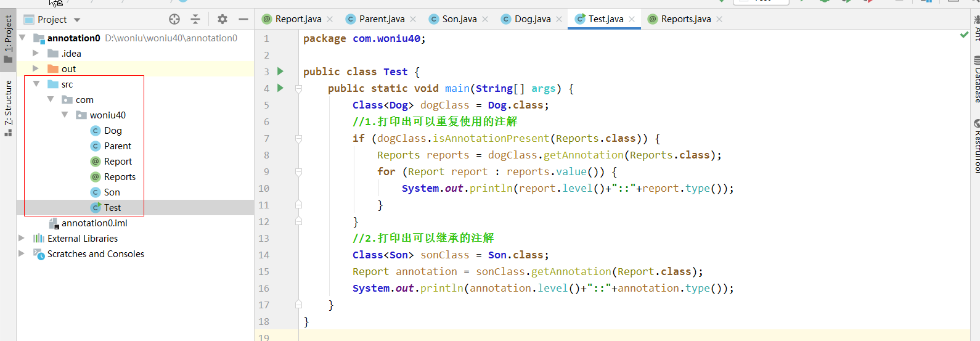
Task: Click 'package com.woniu40;' statement
Action: coord(364,38)
